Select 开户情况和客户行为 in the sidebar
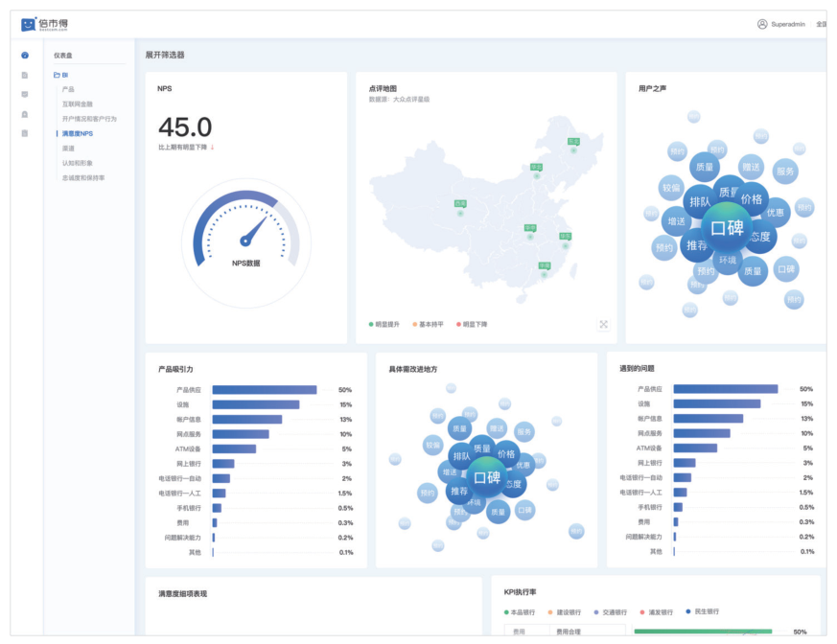The image size is (837, 644). [89, 119]
